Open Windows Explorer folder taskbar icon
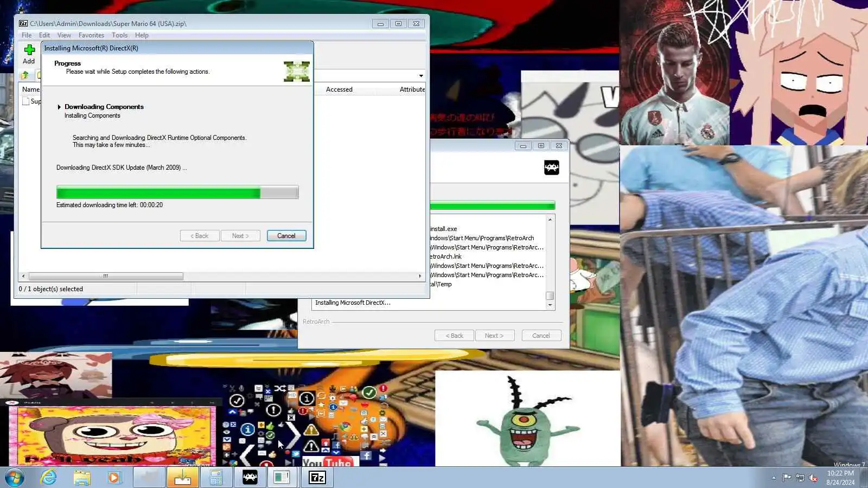Screen dimensions: 868x488 tap(82, 478)
